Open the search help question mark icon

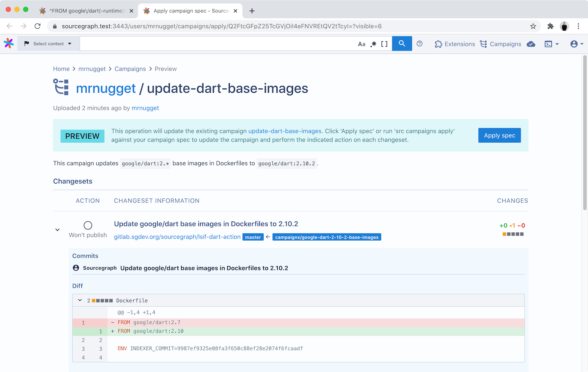click(420, 44)
